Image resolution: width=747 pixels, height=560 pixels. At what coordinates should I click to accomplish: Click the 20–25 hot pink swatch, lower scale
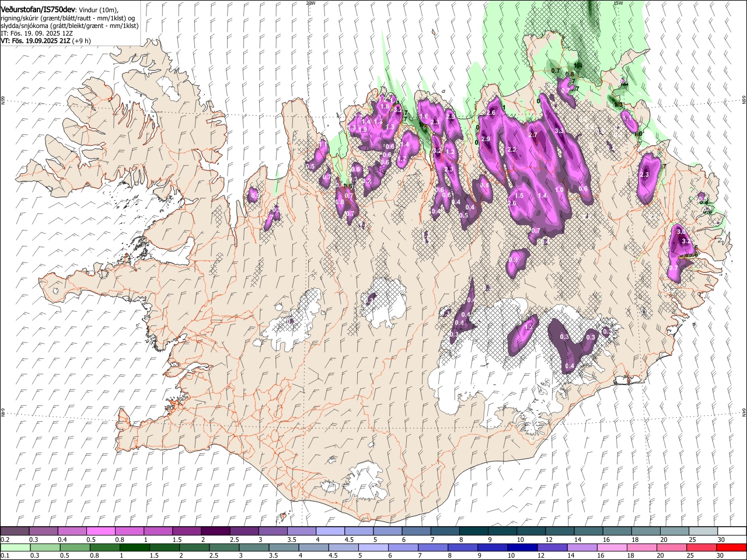tap(671, 547)
